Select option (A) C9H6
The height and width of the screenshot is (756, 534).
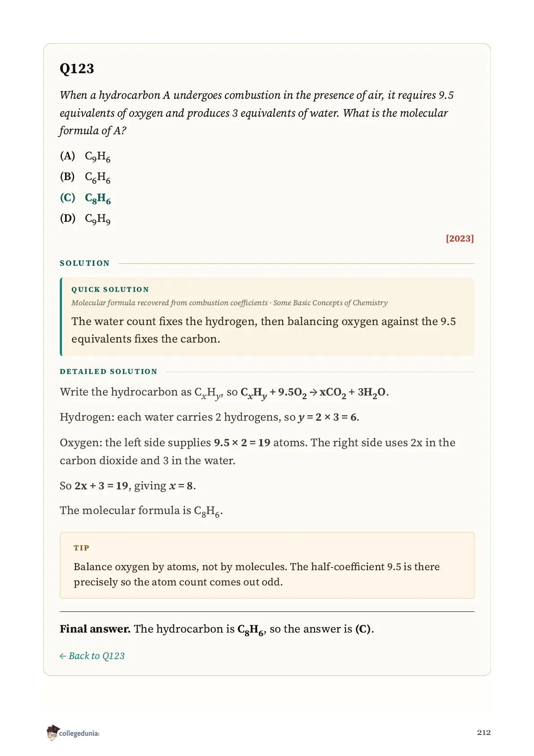point(85,156)
